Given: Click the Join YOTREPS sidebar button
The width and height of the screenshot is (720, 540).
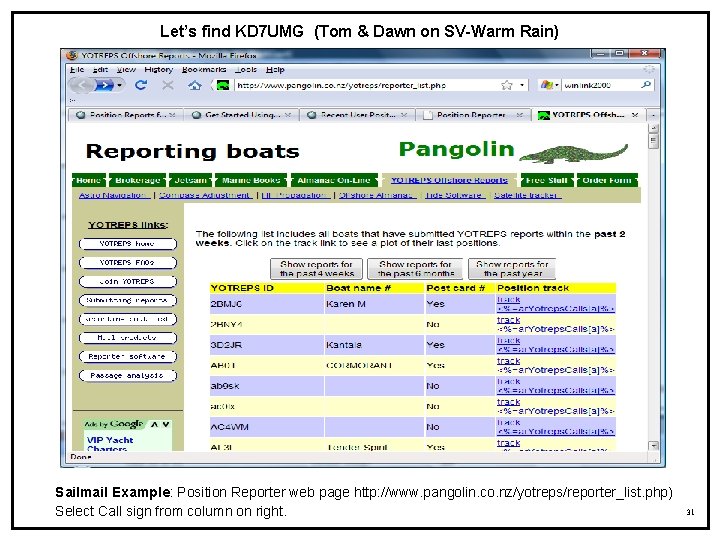Looking at the screenshot, I should point(128,281).
